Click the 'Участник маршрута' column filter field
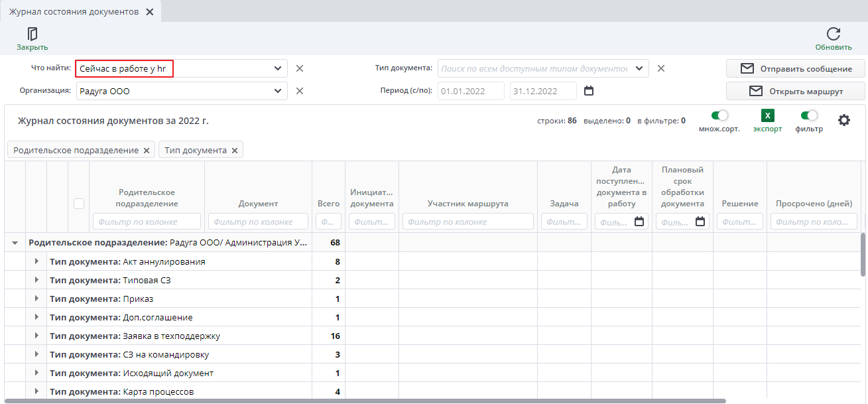The width and height of the screenshot is (868, 404). point(467,222)
